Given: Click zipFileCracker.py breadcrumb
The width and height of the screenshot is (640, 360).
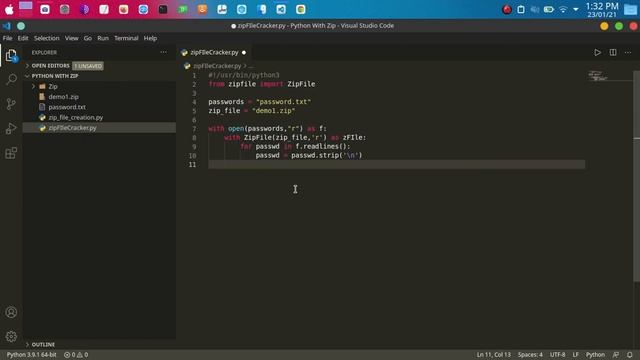Looking at the screenshot, I should [x=217, y=66].
